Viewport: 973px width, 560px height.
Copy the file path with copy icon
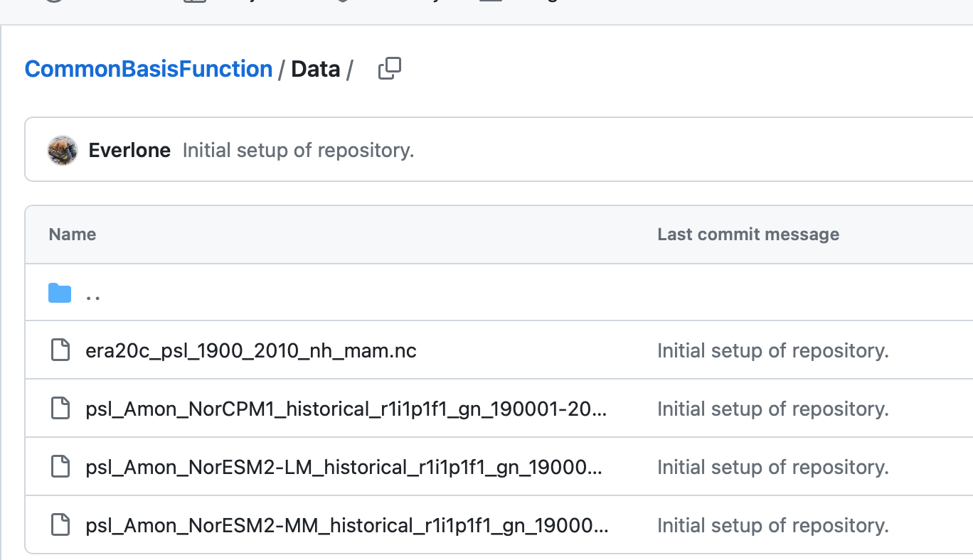click(x=389, y=69)
